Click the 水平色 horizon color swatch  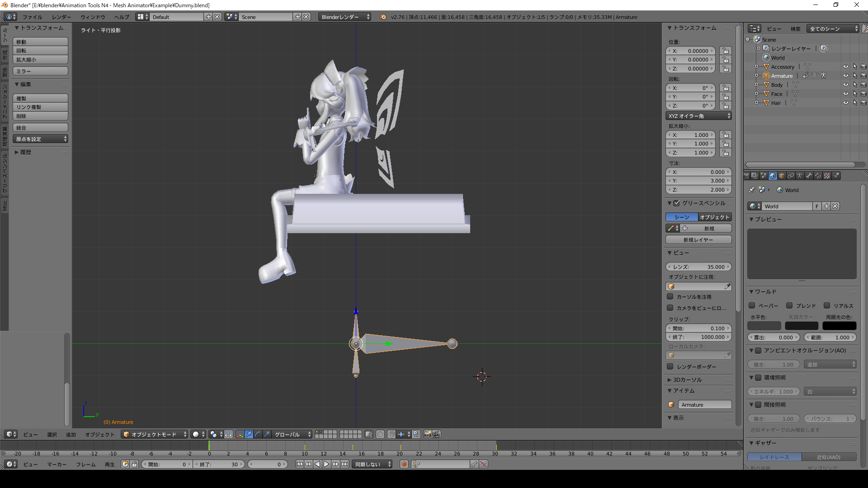pyautogui.click(x=764, y=326)
